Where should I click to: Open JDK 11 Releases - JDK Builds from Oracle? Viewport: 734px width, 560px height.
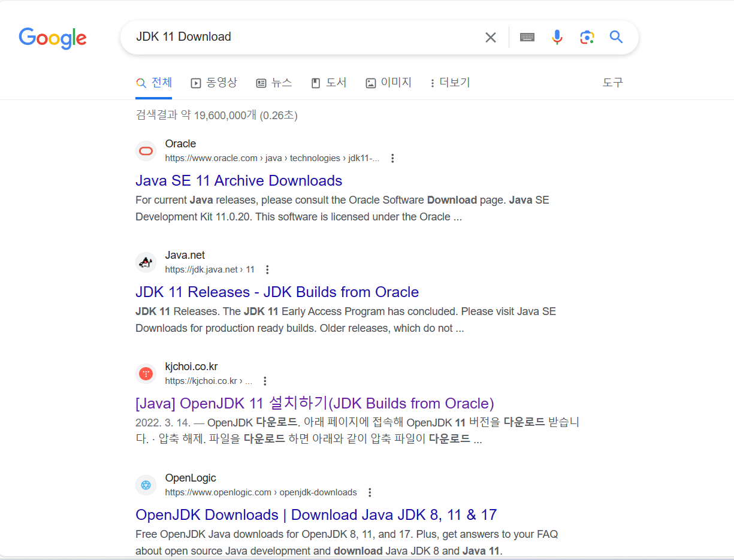(x=277, y=292)
